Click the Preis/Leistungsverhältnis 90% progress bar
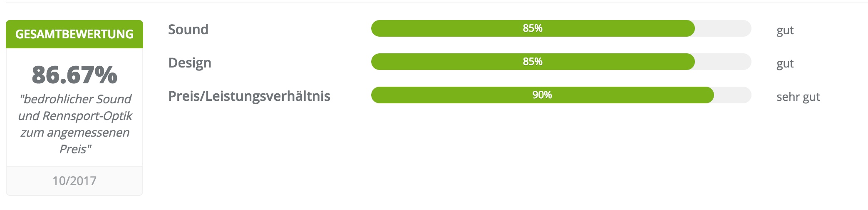 [561, 95]
